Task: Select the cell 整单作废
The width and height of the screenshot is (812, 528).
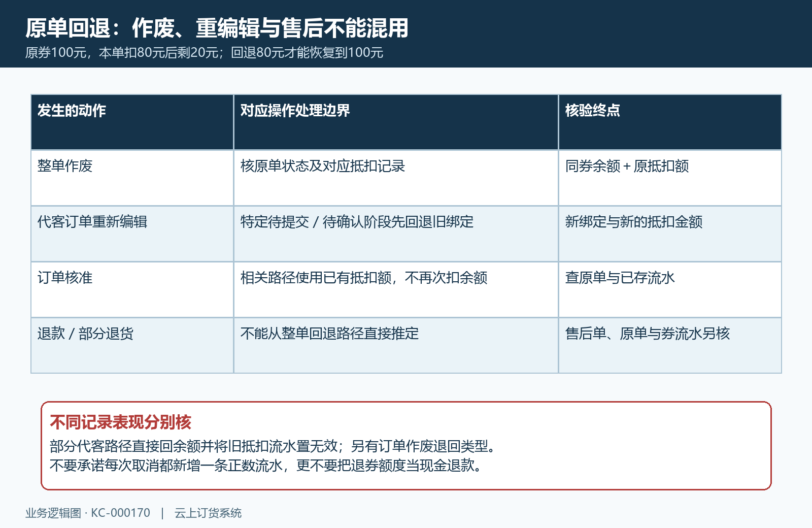Action: (132, 178)
